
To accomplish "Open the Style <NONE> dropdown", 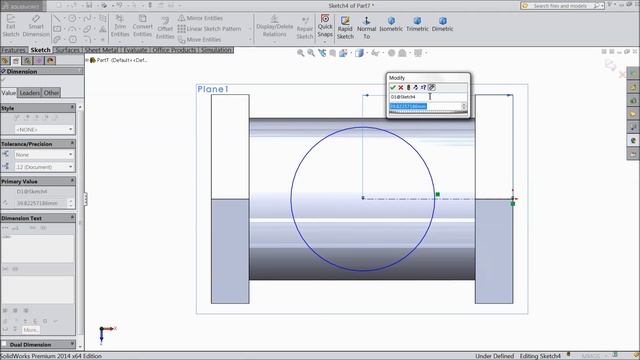I will tap(44, 129).
